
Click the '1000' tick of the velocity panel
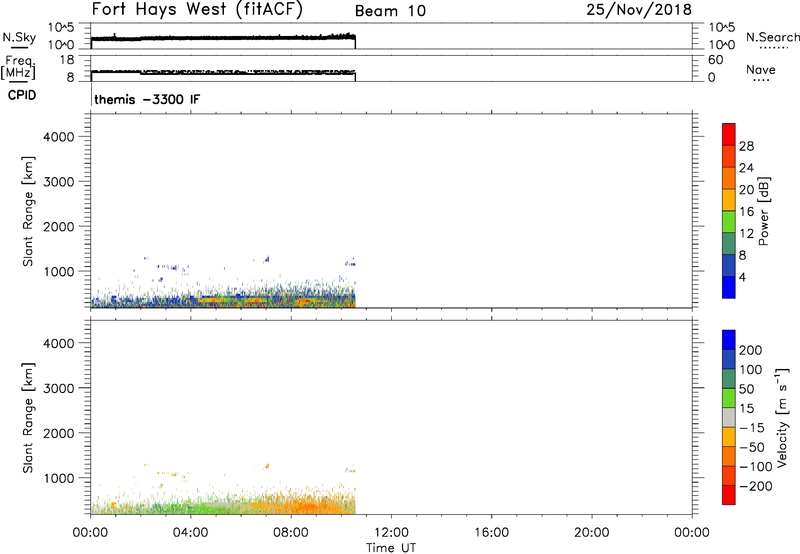pos(59,478)
